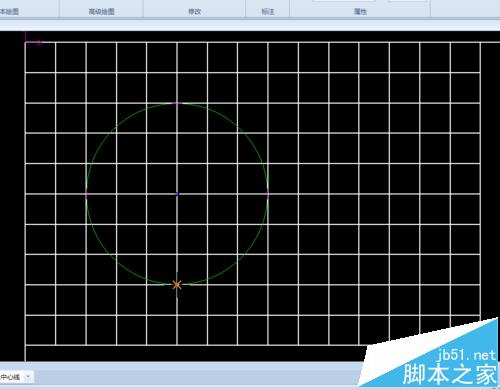500x389 pixels.
Task: Select the blue center point of the circle
Action: coord(177,194)
